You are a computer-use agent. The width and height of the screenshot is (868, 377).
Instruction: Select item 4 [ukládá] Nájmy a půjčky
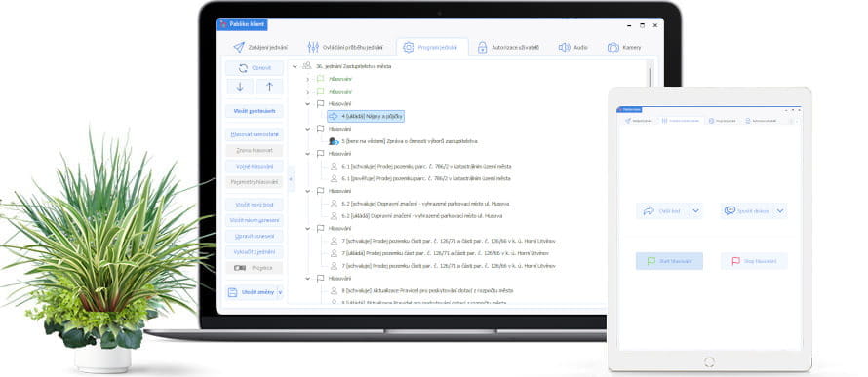(x=366, y=116)
